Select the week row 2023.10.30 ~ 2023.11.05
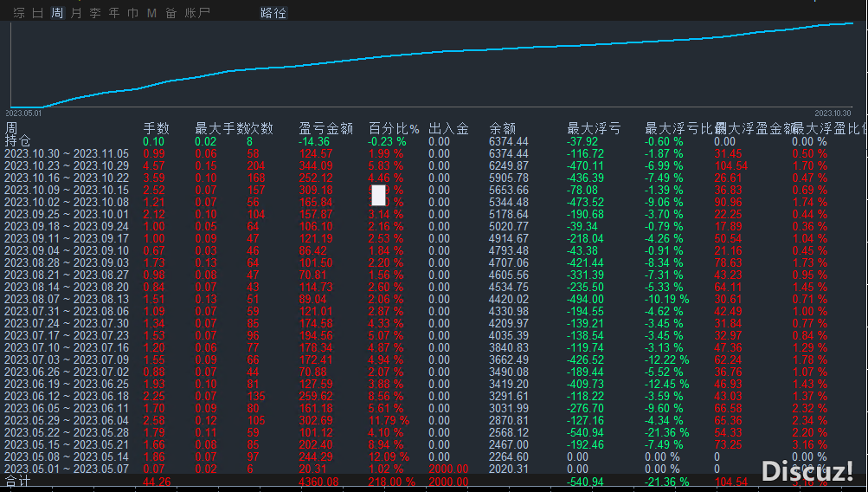The image size is (868, 492). (x=67, y=153)
